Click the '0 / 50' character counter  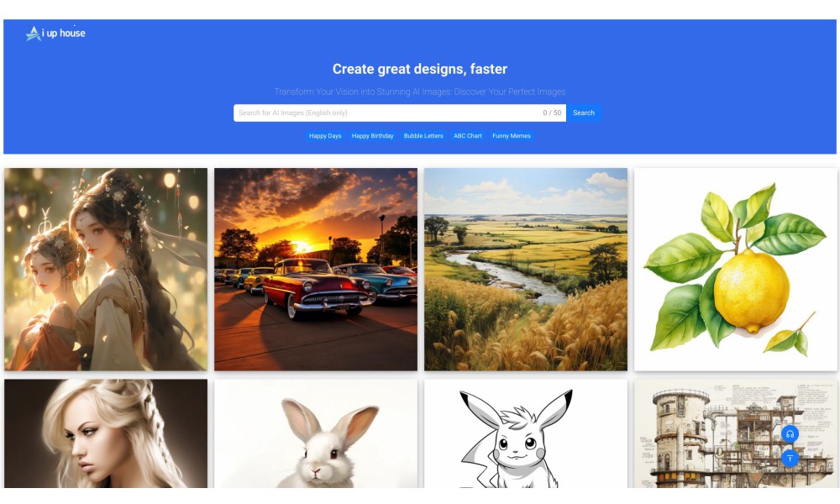552,113
